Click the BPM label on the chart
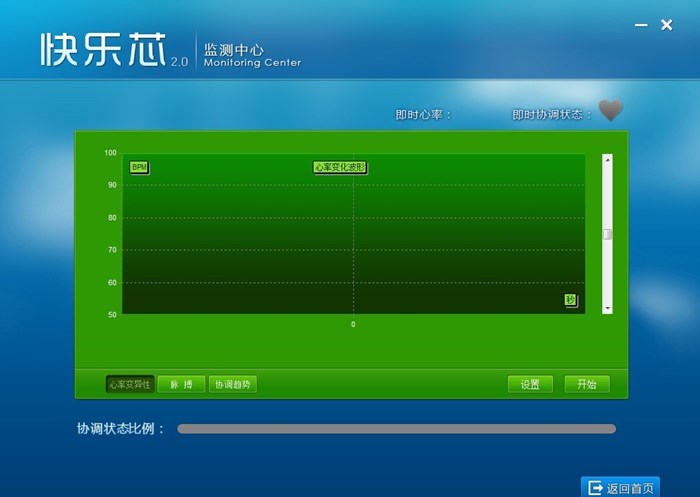 (x=139, y=167)
